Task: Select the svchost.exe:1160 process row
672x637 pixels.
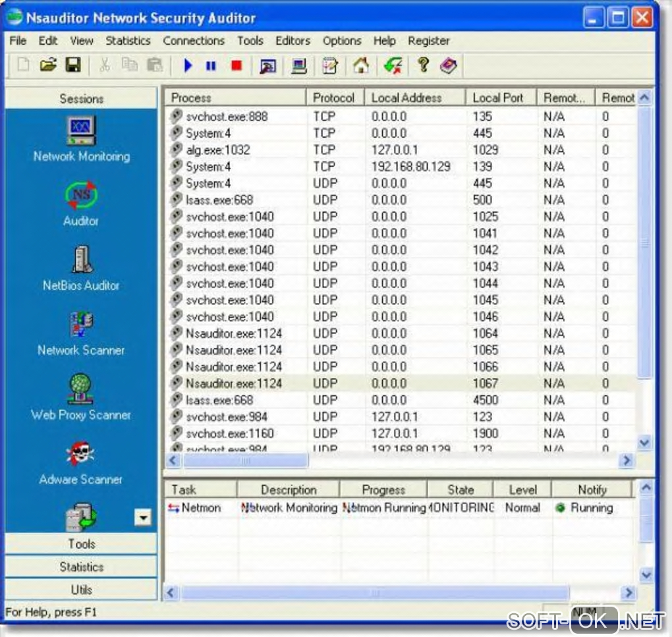Action: (401, 433)
